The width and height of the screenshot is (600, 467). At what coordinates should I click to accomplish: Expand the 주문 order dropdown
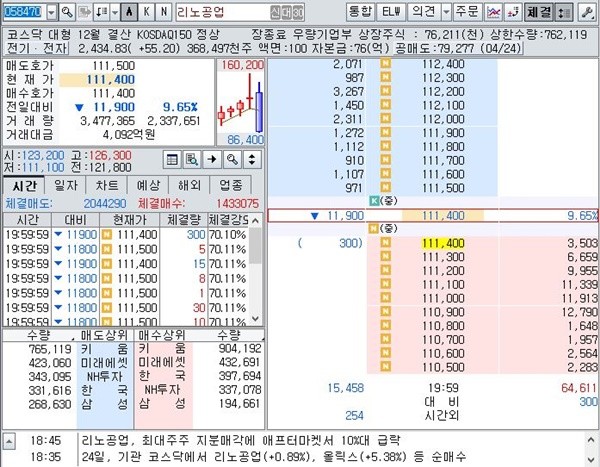click(466, 12)
